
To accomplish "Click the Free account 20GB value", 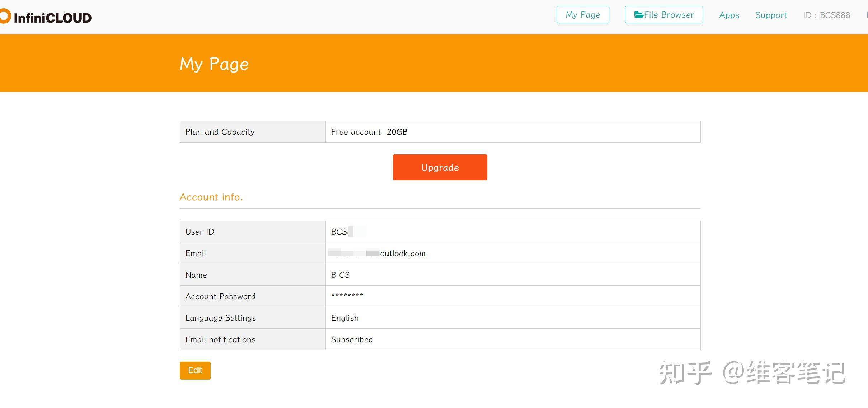I will click(369, 132).
